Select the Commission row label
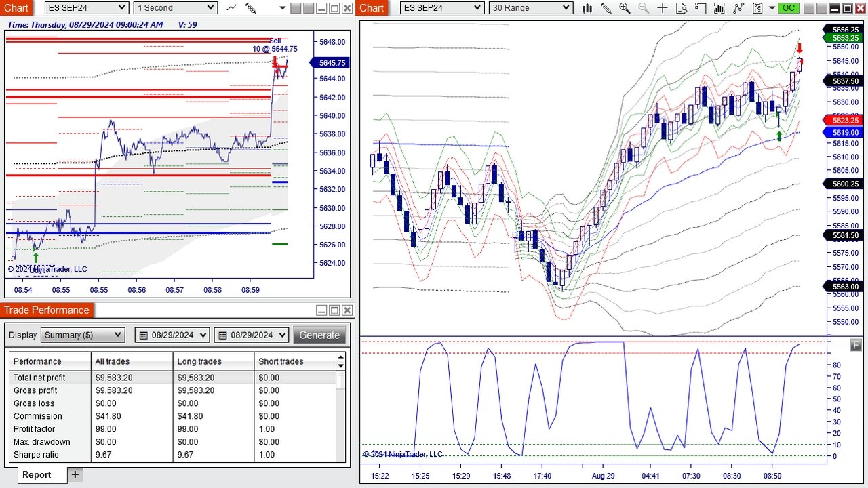The image size is (868, 488). pos(37,416)
